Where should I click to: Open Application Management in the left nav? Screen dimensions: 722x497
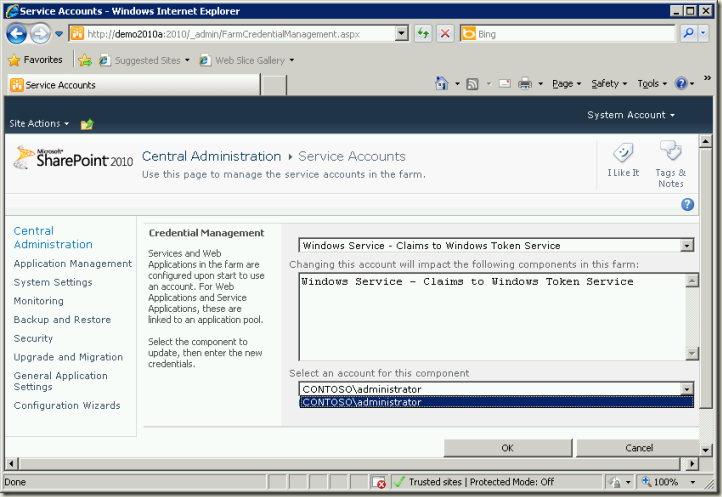coord(73,263)
